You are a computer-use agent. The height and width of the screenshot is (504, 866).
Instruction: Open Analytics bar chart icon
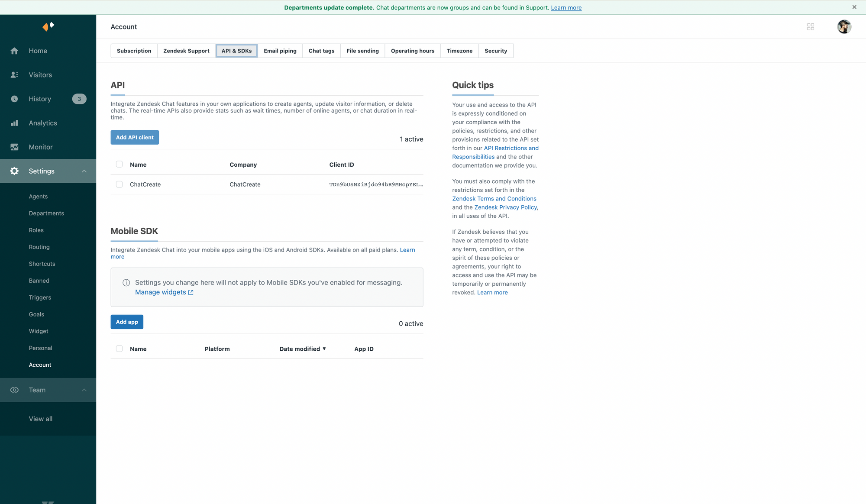14,123
